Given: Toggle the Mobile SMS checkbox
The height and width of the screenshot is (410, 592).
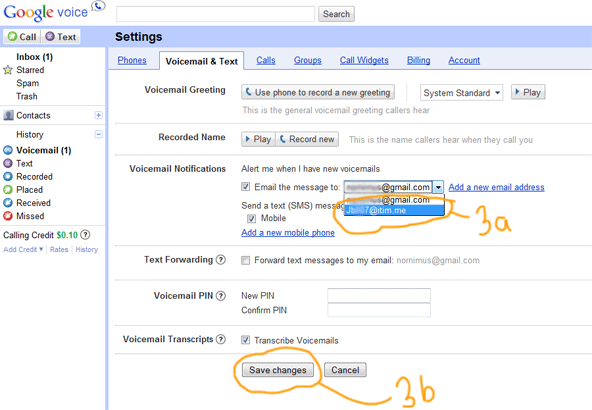Looking at the screenshot, I should 251,218.
